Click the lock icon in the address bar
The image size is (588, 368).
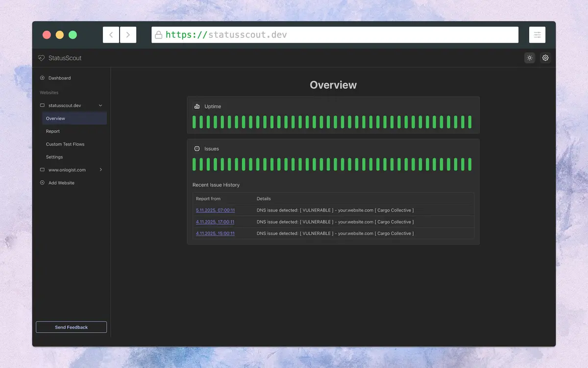pyautogui.click(x=159, y=35)
